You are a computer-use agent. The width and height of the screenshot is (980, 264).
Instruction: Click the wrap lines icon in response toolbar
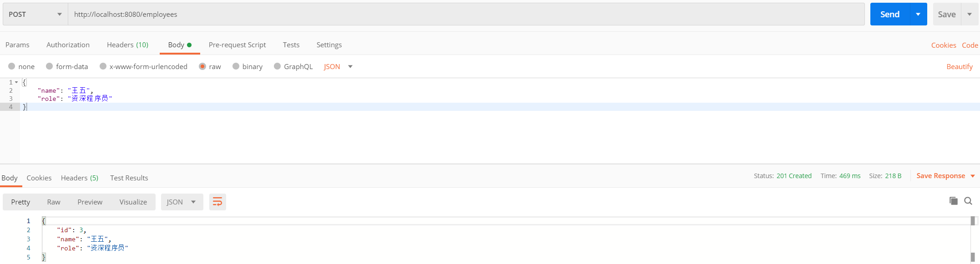coord(217,202)
